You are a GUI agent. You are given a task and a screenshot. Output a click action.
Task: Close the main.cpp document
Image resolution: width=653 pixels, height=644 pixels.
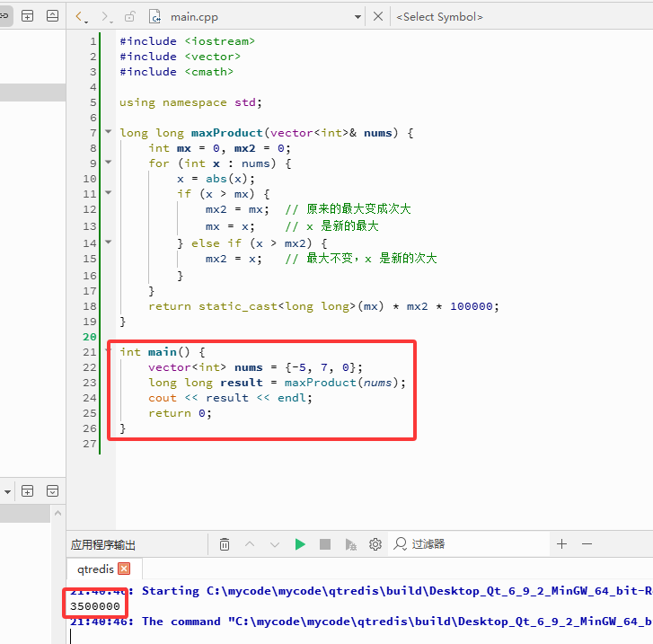click(x=378, y=16)
